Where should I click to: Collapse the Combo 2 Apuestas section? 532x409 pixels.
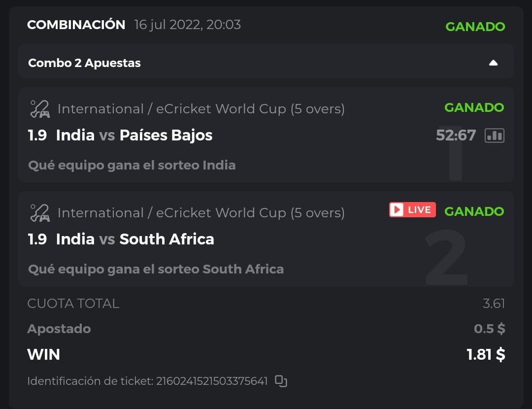[x=493, y=63]
